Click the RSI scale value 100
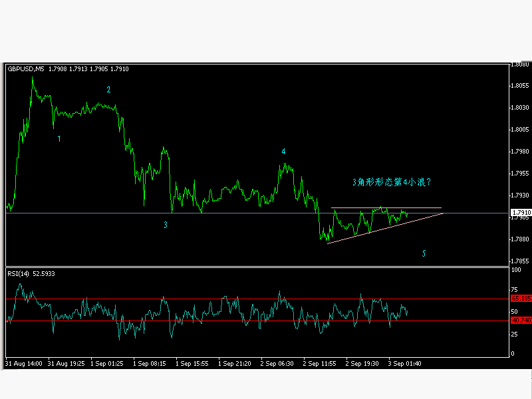The image size is (532, 399). tap(516, 270)
